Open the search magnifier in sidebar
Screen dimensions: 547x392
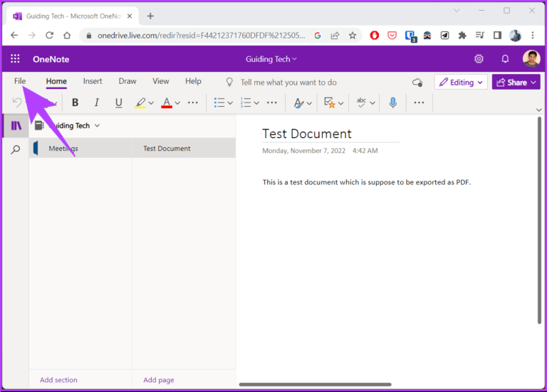[16, 150]
